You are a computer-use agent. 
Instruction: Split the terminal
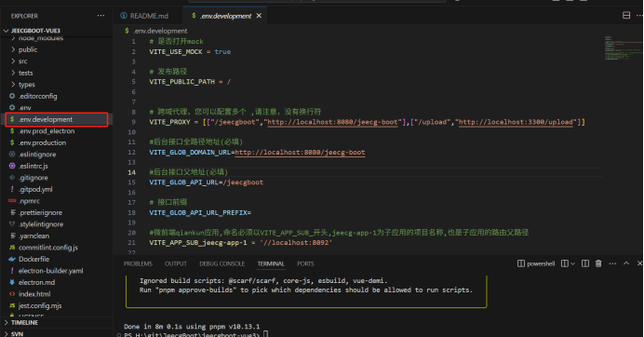585,263
